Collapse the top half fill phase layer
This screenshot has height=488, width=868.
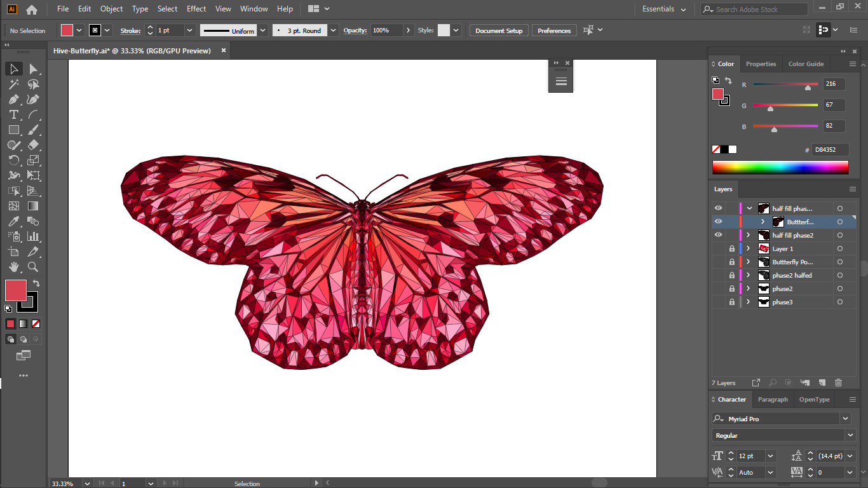[749, 208]
